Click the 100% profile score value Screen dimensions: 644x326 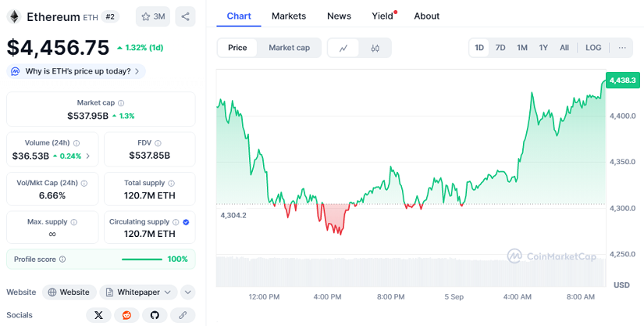click(x=177, y=260)
